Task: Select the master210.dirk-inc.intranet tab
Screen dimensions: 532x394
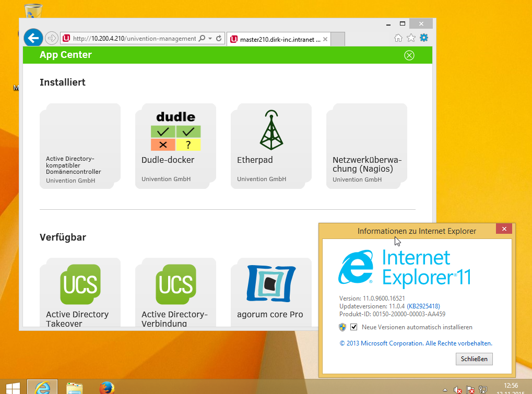Action: pyautogui.click(x=277, y=39)
